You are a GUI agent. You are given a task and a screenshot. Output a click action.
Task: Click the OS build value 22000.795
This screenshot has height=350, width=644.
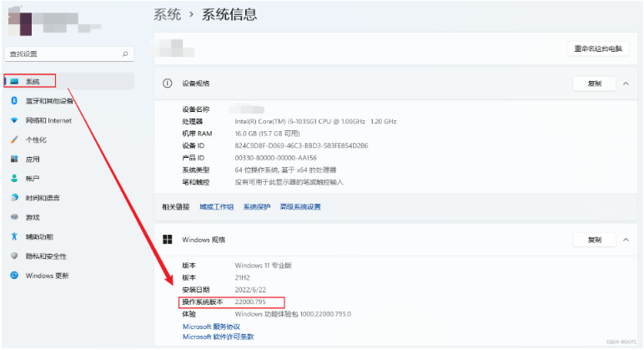pyautogui.click(x=250, y=302)
